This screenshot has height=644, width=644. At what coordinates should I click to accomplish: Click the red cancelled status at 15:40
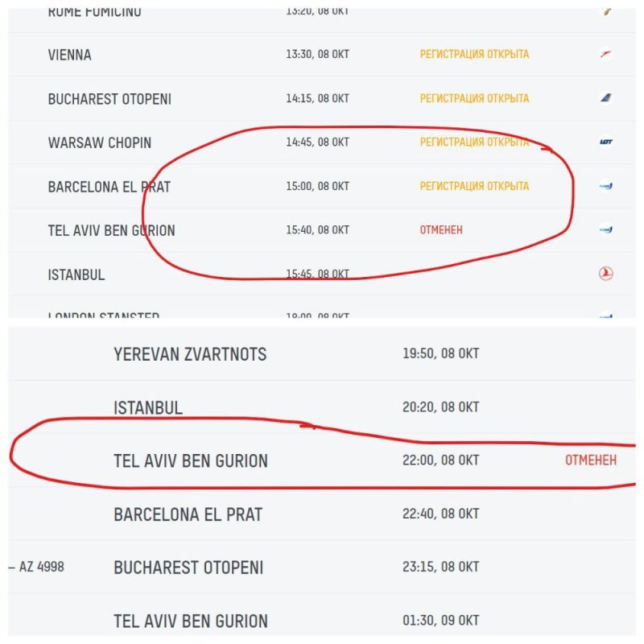pyautogui.click(x=441, y=230)
